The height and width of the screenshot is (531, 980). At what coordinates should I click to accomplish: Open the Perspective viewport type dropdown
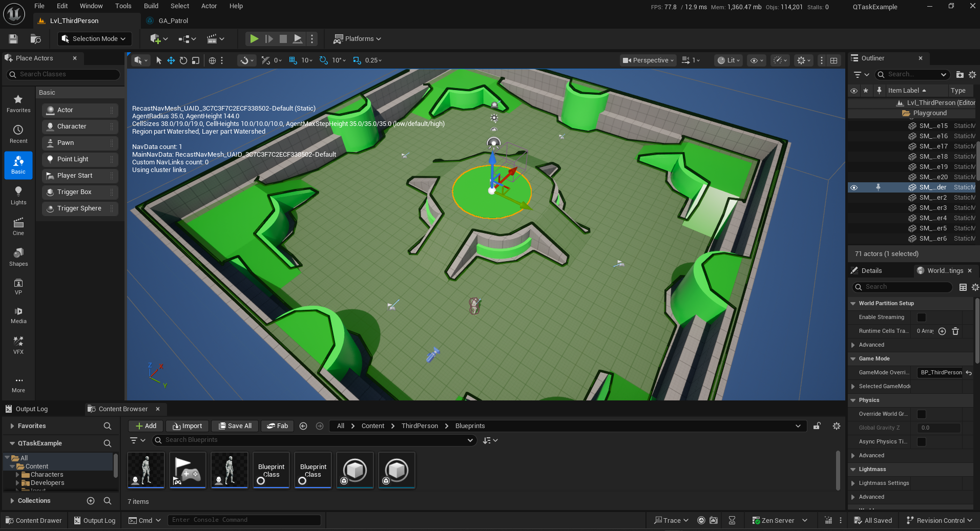point(648,60)
